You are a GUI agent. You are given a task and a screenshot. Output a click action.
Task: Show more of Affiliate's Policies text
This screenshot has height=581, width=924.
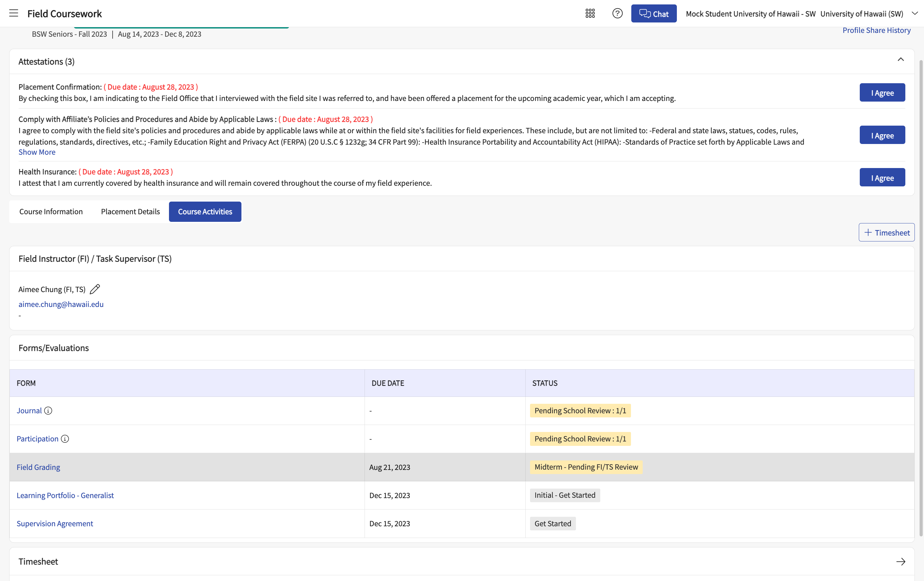pos(37,152)
